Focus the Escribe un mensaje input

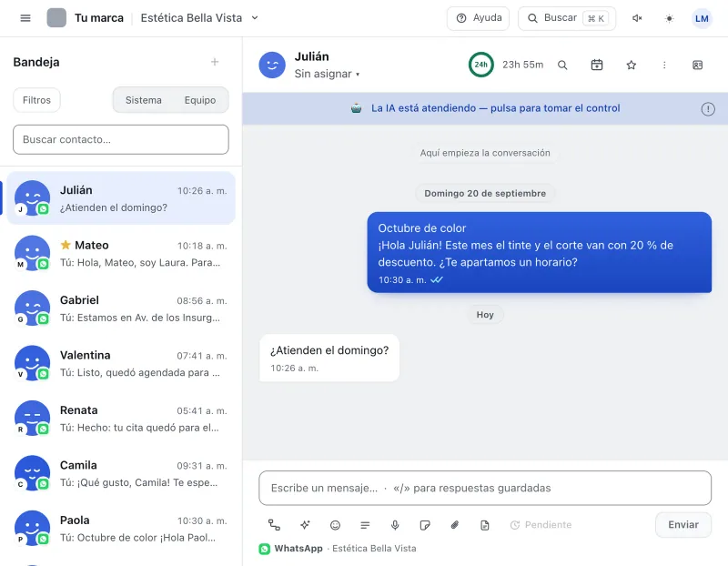pos(485,488)
